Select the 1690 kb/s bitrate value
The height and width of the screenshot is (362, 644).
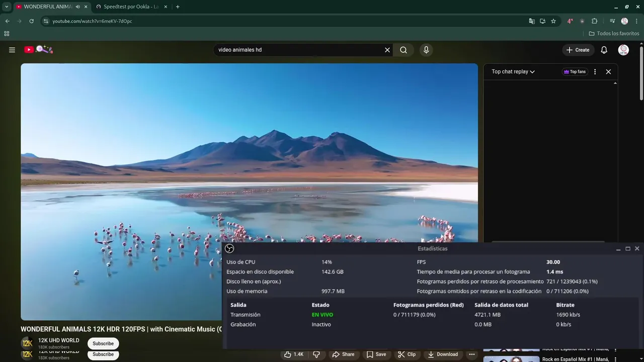click(568, 315)
